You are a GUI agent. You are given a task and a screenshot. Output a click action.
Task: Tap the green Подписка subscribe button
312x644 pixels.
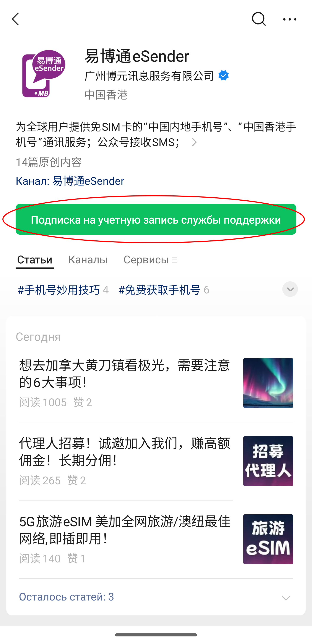(x=156, y=219)
